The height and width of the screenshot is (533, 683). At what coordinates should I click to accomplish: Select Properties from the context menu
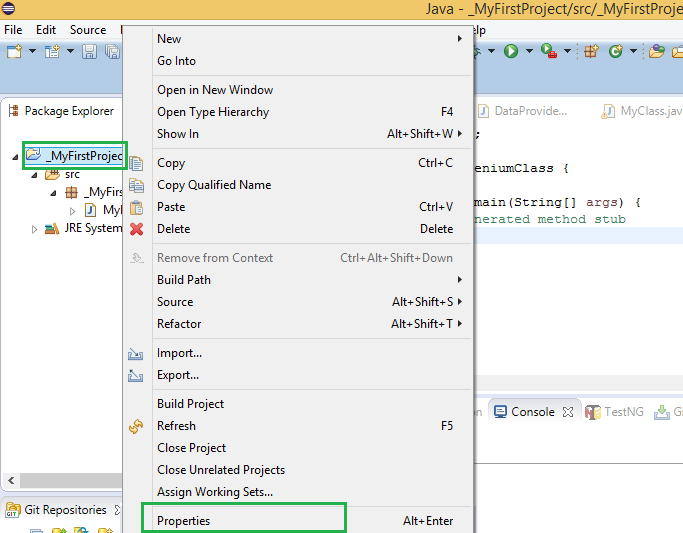(x=184, y=521)
